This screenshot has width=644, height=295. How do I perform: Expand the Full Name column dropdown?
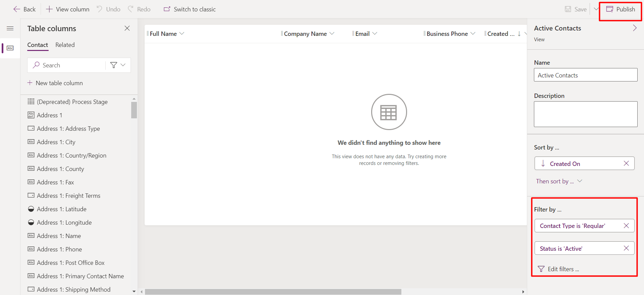click(x=182, y=34)
